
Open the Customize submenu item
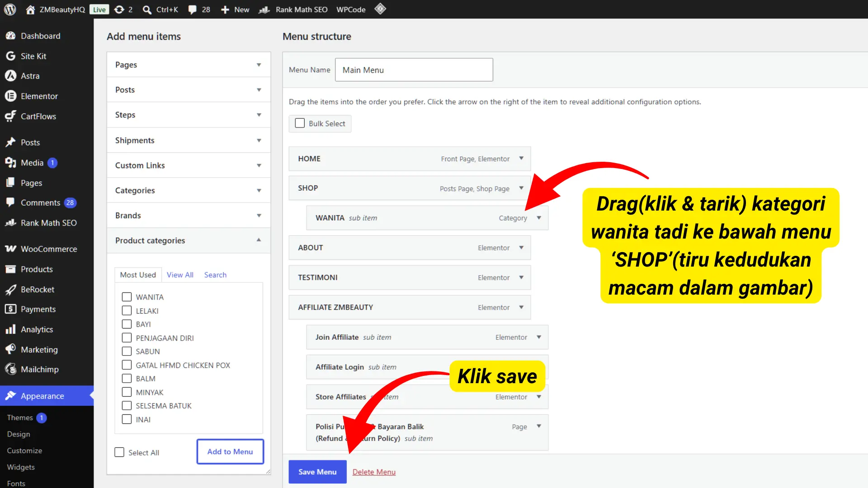(x=24, y=450)
